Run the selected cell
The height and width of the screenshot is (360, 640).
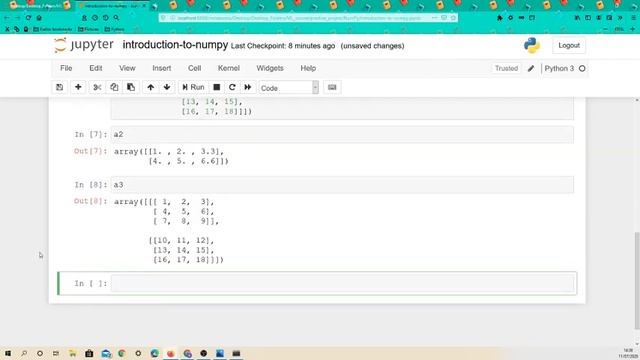193,87
